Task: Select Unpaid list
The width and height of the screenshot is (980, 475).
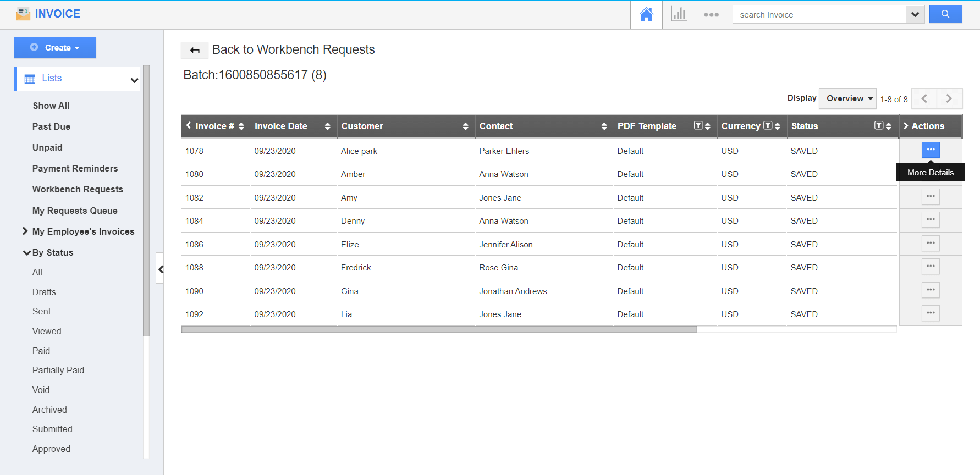Action: coord(47,147)
